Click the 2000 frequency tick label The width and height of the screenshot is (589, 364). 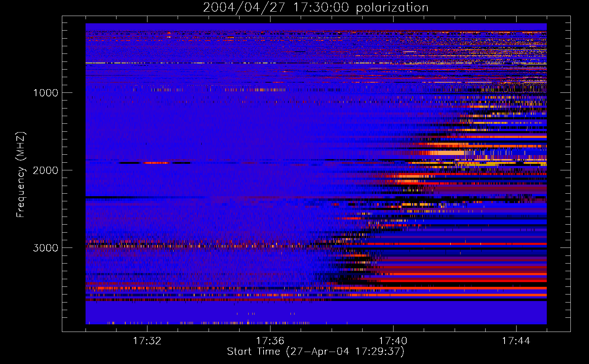[46, 170]
